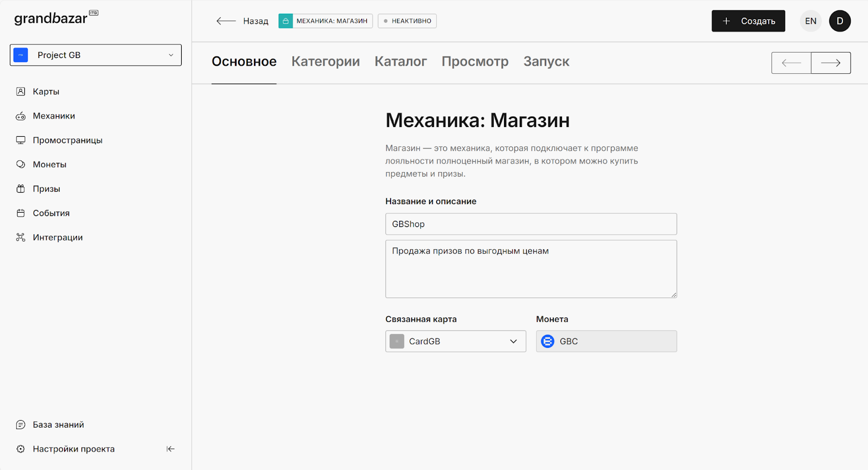Screen dimensions: 868x470
Task: Switch to the Категории tab
Action: pos(325,62)
